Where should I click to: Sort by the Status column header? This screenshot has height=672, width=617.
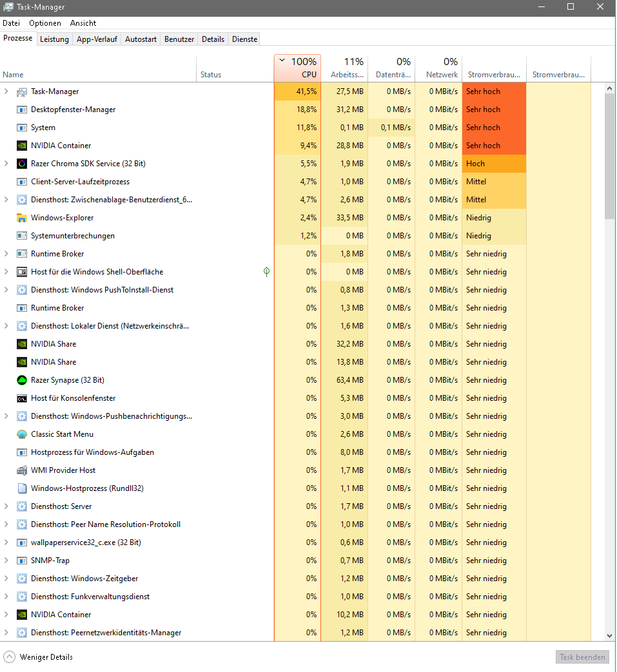pyautogui.click(x=235, y=68)
